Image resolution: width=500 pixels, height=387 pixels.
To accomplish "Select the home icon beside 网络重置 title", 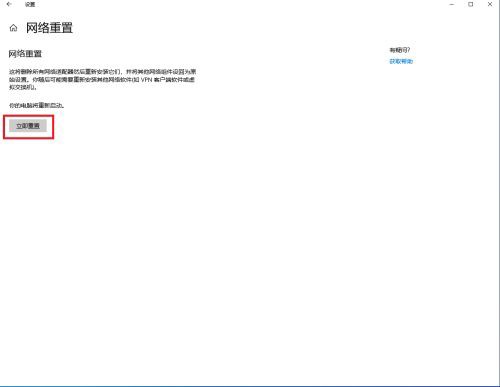I will 13,28.
